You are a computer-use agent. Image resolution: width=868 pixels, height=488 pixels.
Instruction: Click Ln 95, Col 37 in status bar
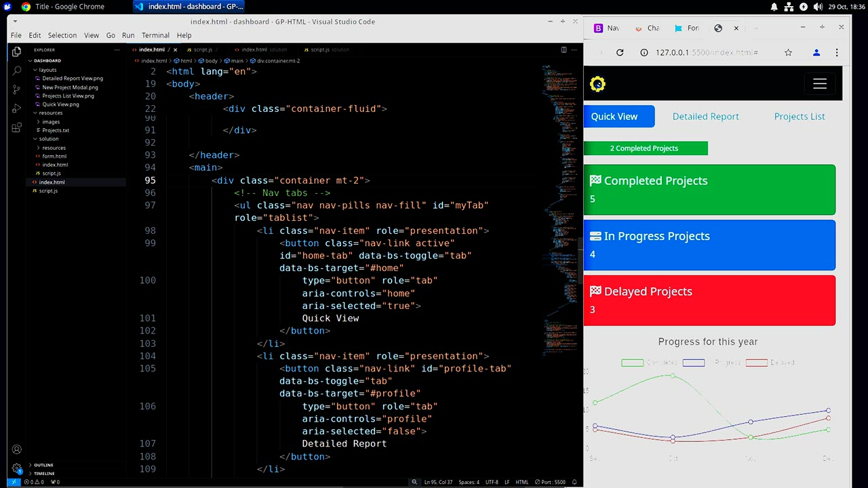[x=438, y=482]
